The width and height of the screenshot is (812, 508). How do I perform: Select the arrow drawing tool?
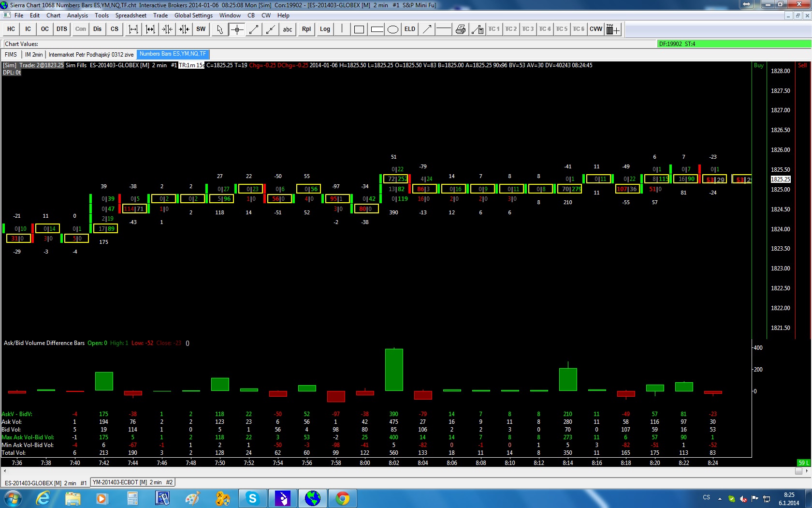point(427,29)
